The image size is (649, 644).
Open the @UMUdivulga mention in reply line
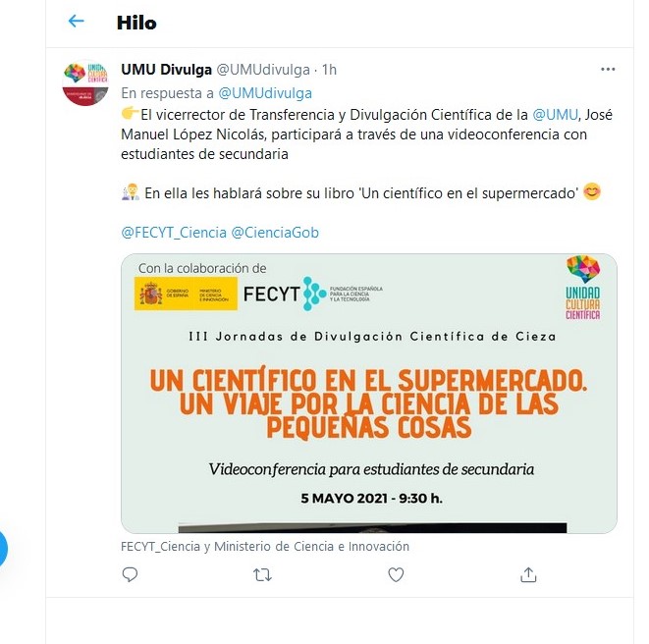pyautogui.click(x=265, y=93)
